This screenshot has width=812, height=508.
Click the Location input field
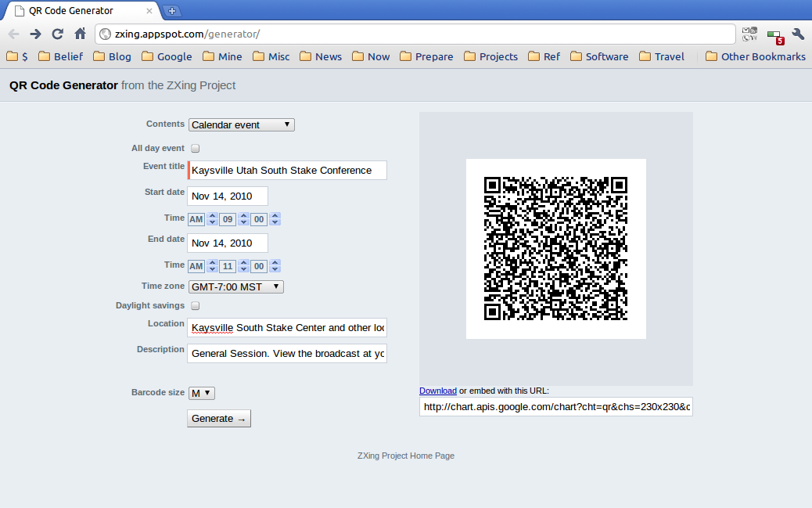[x=287, y=328]
